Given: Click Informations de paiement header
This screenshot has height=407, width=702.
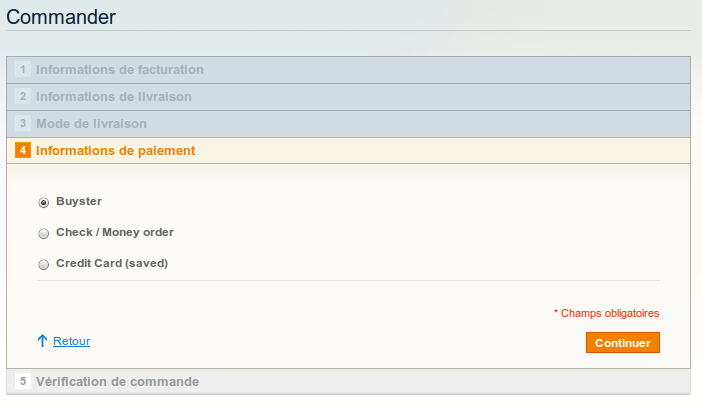Looking at the screenshot, I should pyautogui.click(x=116, y=151).
